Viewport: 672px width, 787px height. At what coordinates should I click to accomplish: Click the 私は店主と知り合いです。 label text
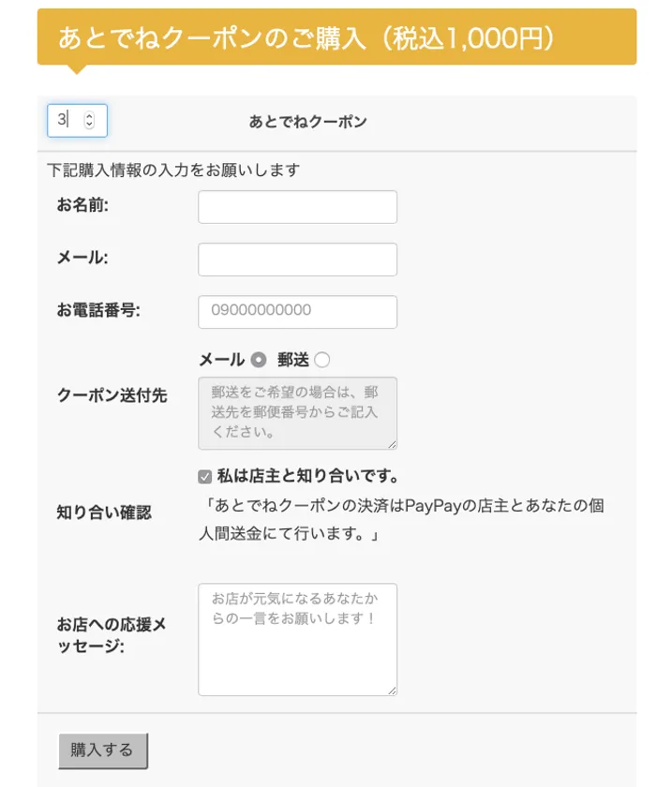[x=308, y=477]
